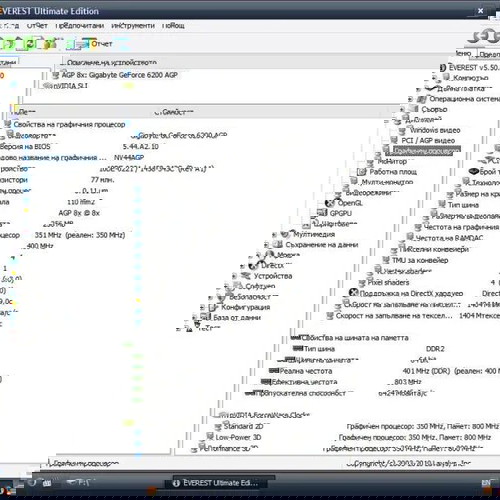
Task: Select the AGP 8x Gigabyte GeForce 6200 device icon
Action: pos(56,75)
